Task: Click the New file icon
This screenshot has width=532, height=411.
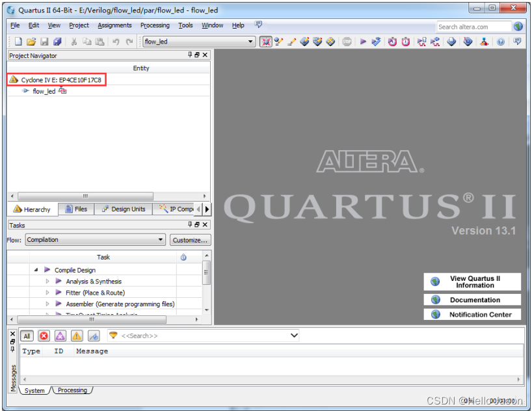Action: (18, 42)
